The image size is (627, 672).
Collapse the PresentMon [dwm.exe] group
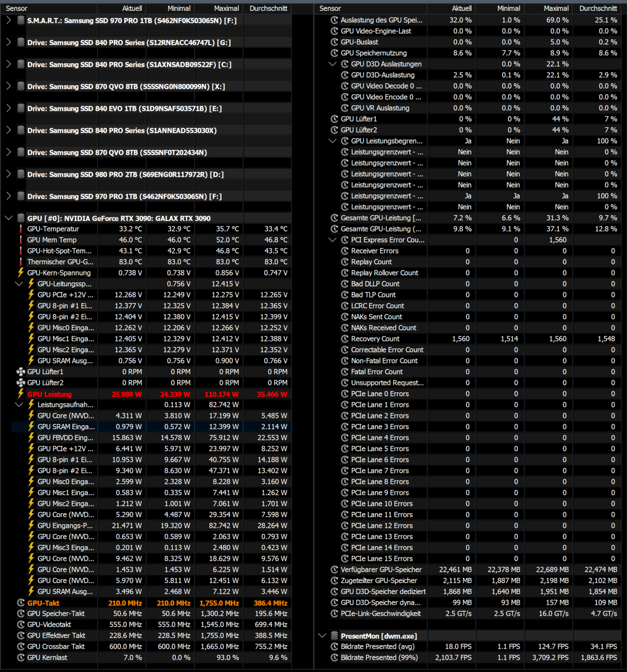pyautogui.click(x=322, y=636)
